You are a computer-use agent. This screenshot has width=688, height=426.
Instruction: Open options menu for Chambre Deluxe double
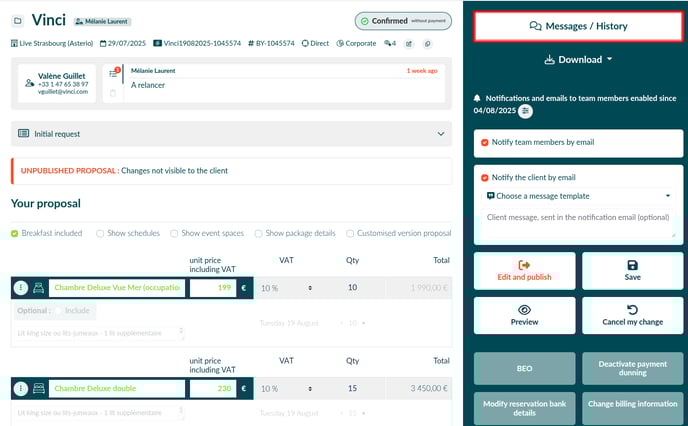20,387
